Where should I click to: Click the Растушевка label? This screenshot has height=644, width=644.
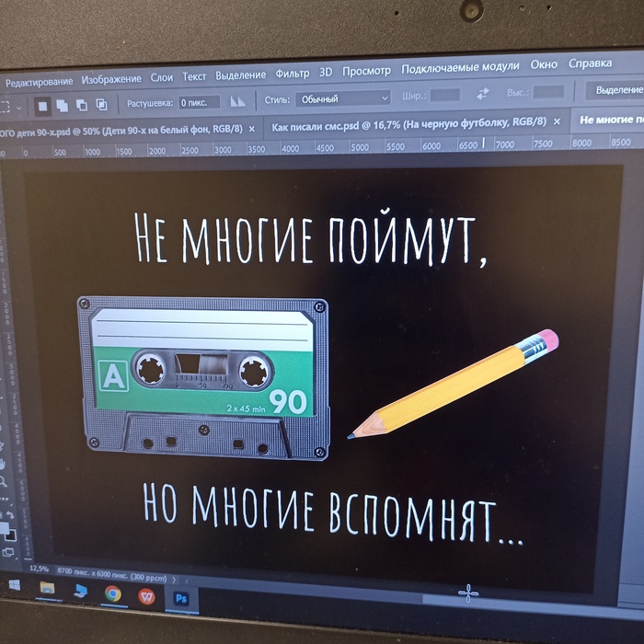[149, 103]
